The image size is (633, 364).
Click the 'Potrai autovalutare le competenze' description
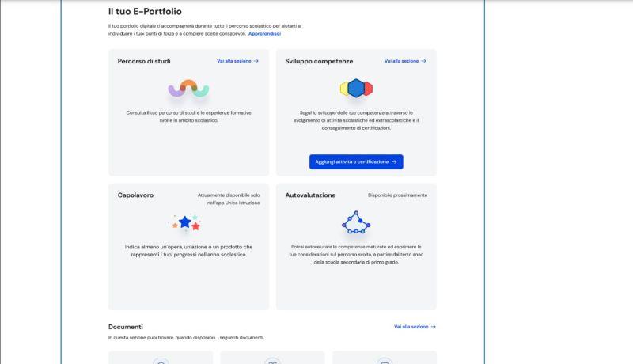coord(356,254)
